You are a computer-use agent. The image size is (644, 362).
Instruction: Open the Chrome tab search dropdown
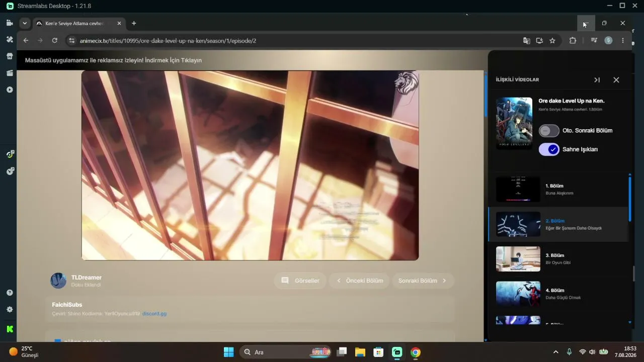(25, 23)
